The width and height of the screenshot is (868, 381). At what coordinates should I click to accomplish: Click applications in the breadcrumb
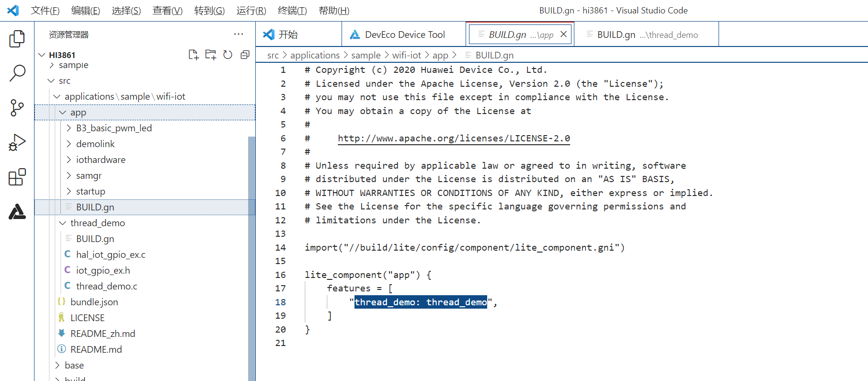(315, 55)
